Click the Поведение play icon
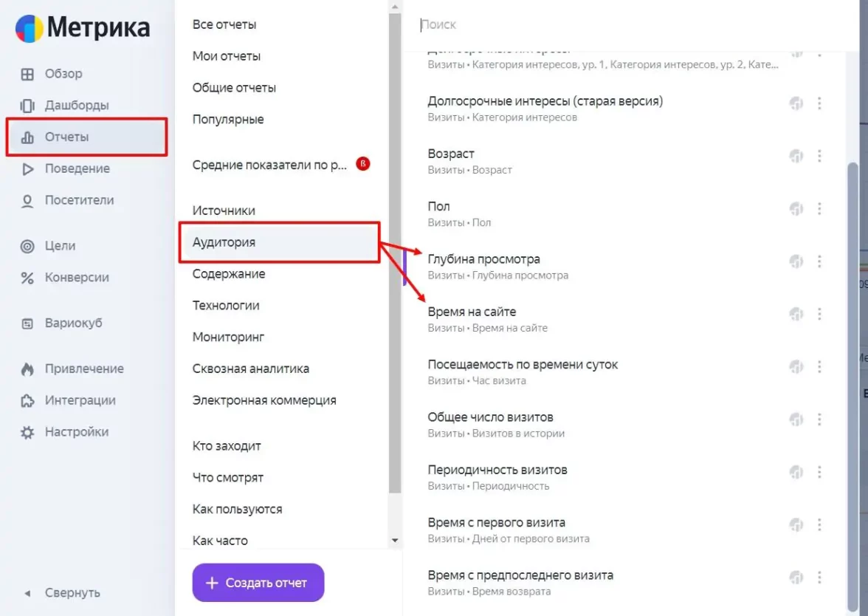The width and height of the screenshot is (868, 616). click(27, 169)
